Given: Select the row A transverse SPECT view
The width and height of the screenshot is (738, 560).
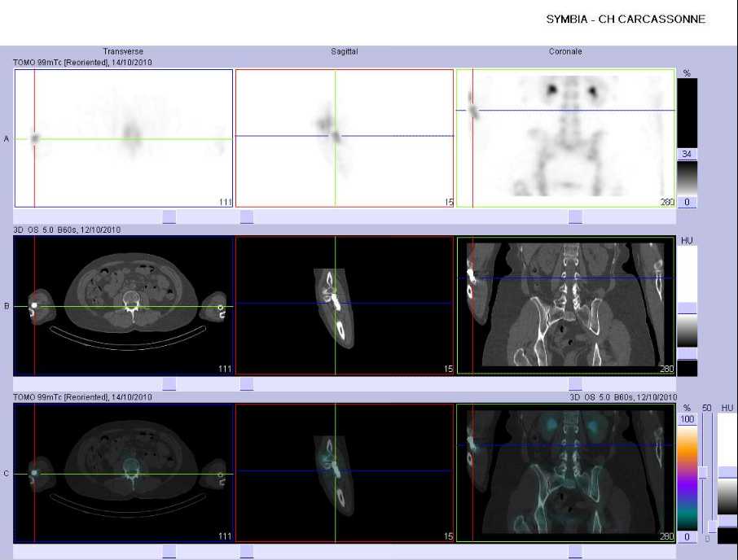Looking at the screenshot, I should coord(124,138).
